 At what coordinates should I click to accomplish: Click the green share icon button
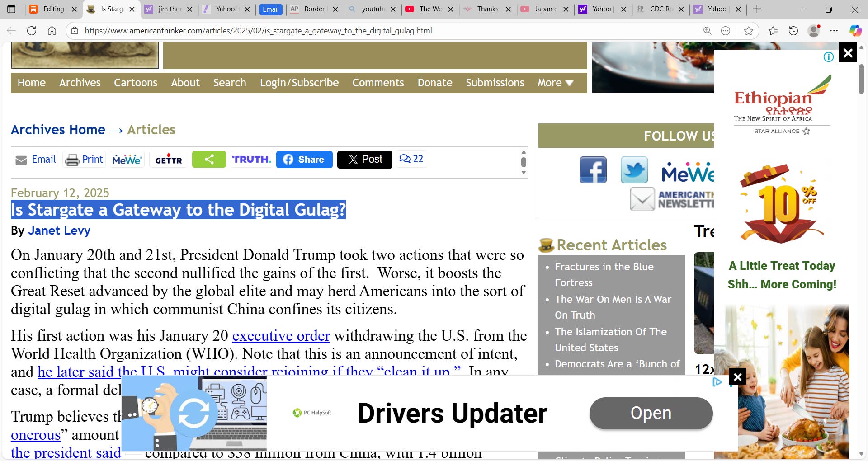(209, 160)
